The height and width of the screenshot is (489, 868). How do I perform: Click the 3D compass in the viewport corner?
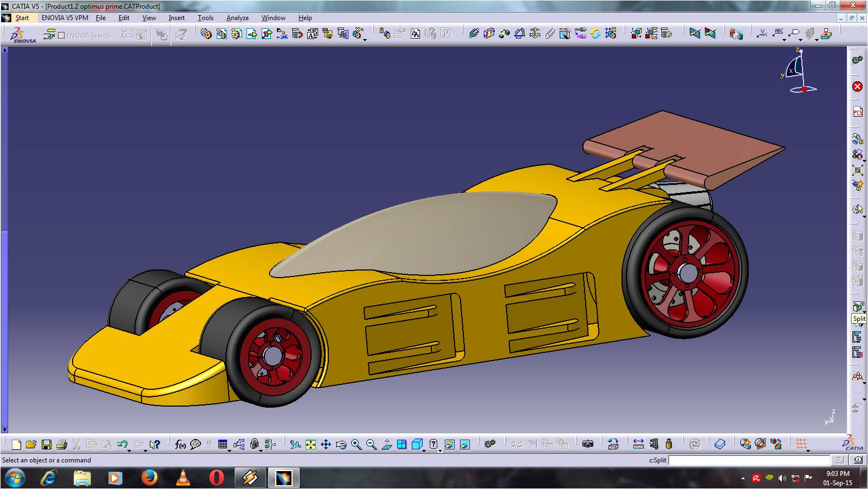799,71
